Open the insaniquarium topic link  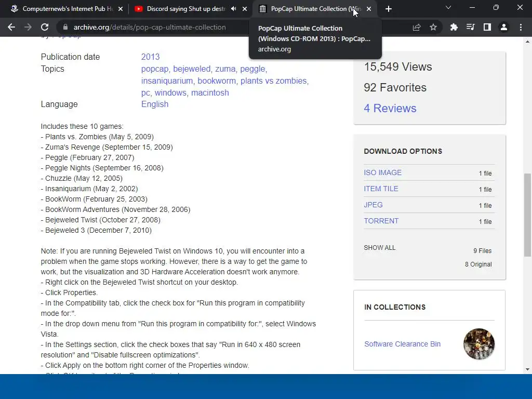coord(167,81)
